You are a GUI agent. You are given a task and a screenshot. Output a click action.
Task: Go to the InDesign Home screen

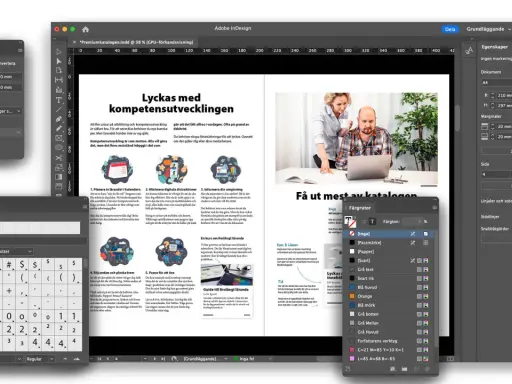coord(85,29)
